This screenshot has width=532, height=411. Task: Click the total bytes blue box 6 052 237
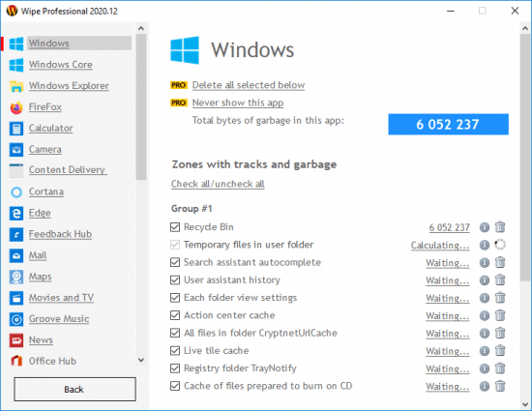448,124
